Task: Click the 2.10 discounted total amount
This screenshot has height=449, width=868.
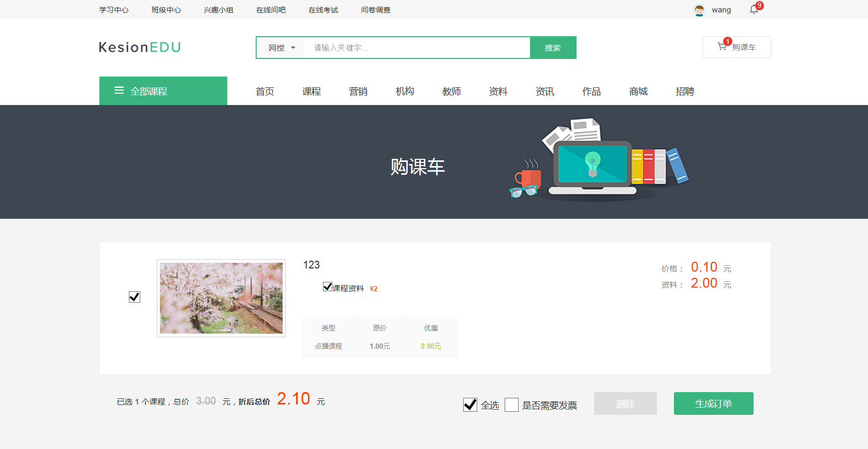Action: point(293,399)
